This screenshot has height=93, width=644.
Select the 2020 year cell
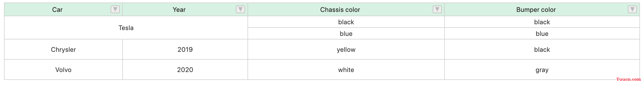pos(185,70)
